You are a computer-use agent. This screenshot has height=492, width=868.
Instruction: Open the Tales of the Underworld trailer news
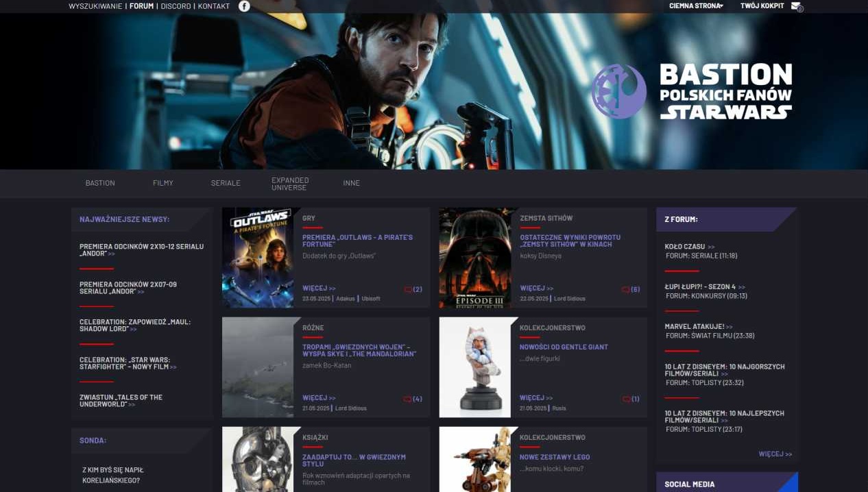click(121, 401)
